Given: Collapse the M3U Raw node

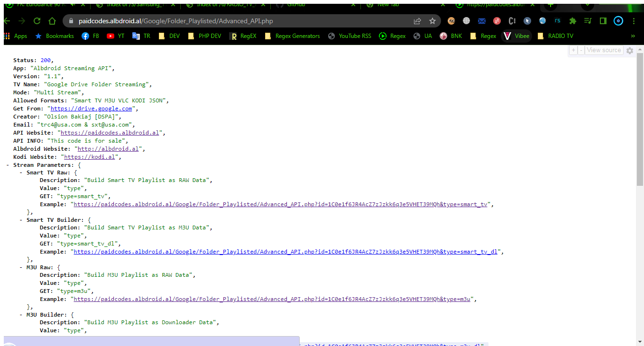Looking at the screenshot, I should tap(21, 267).
